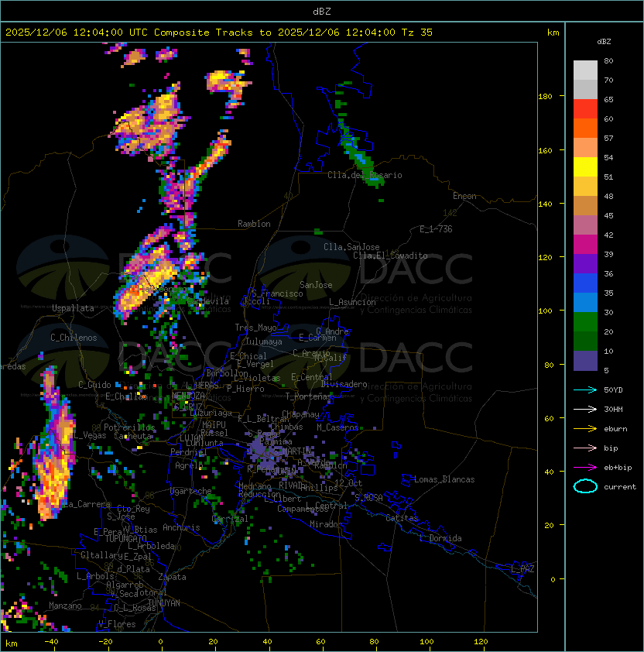644x652 pixels.
Task: Click the 'C_Chilenos' map label
Action: point(74,338)
